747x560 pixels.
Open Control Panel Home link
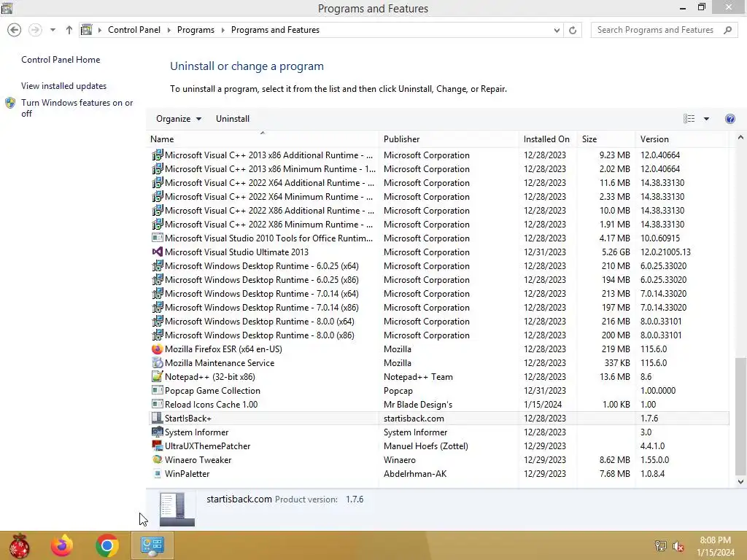click(x=61, y=60)
